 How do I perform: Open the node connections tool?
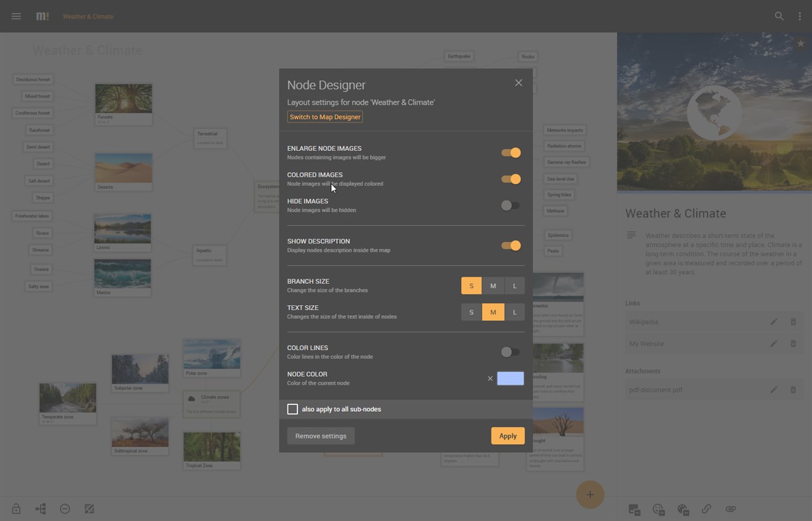40,508
